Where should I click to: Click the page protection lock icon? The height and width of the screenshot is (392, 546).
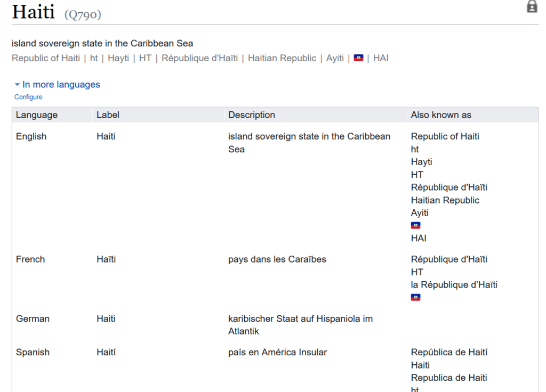point(531,6)
